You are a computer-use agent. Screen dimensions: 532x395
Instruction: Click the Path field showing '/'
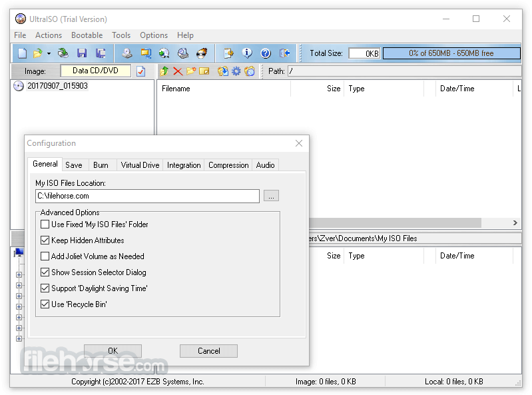(404, 71)
